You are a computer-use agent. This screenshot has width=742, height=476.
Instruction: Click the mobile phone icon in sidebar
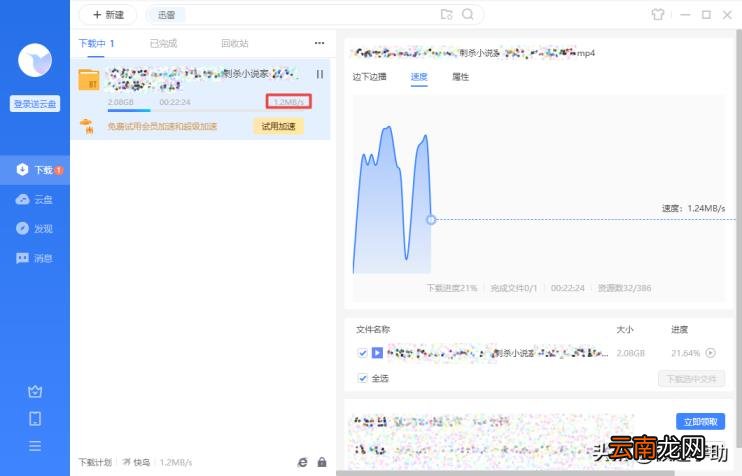point(35,419)
